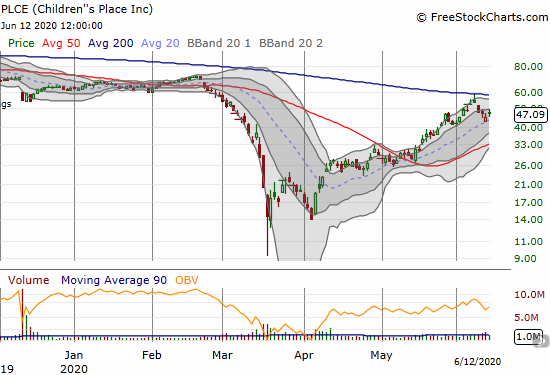Click the Apr date axis label

click(x=304, y=355)
